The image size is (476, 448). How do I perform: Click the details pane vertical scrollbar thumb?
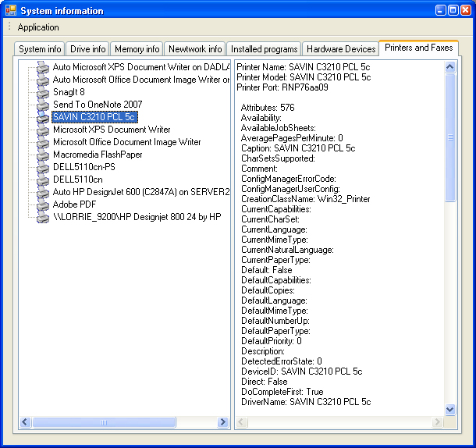[x=450, y=137]
